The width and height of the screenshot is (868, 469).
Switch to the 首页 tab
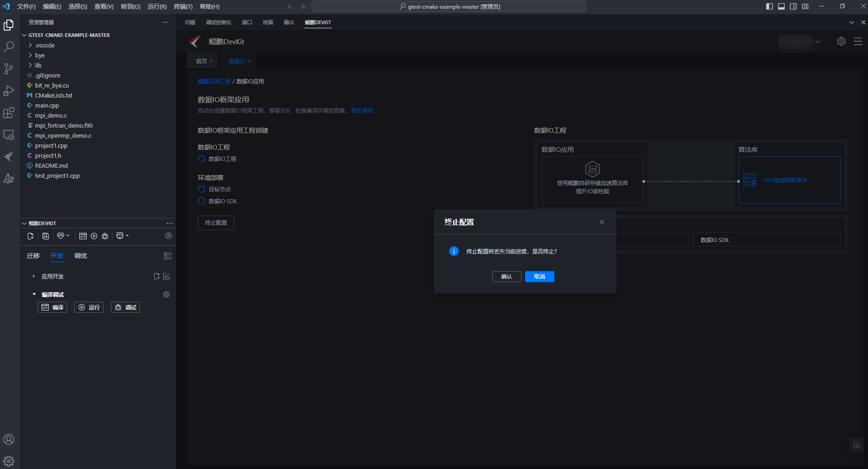coord(201,61)
